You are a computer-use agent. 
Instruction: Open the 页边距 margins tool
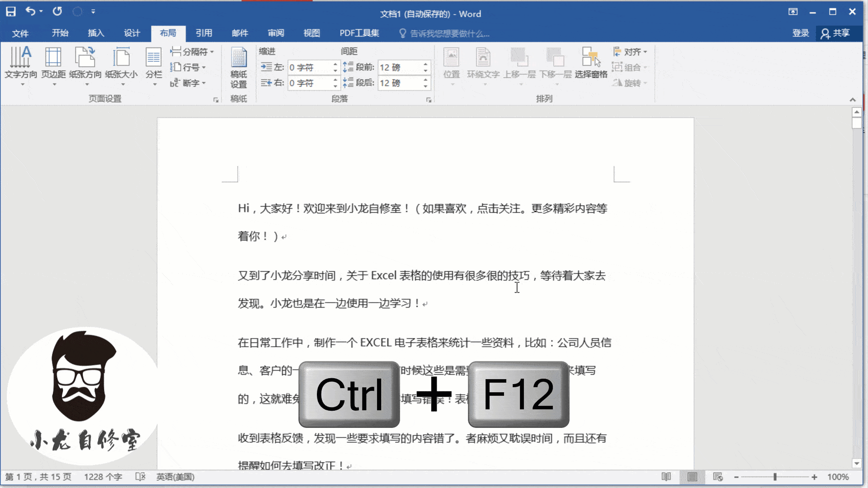click(x=53, y=66)
